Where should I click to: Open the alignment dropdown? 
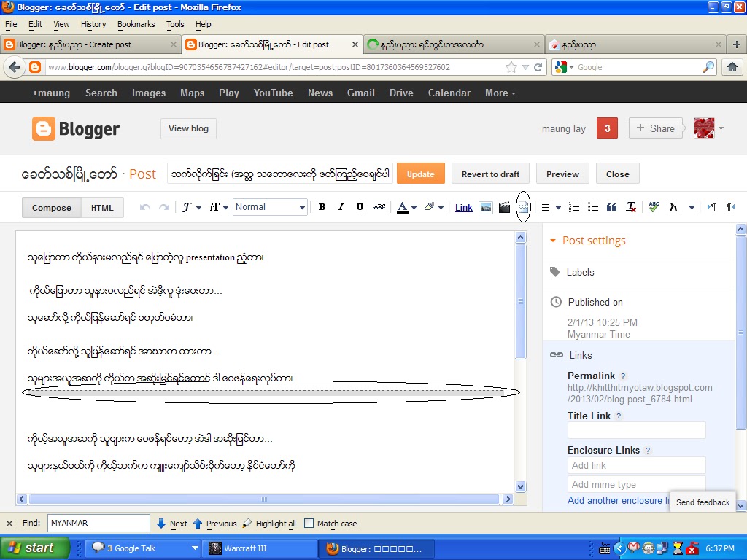551,207
